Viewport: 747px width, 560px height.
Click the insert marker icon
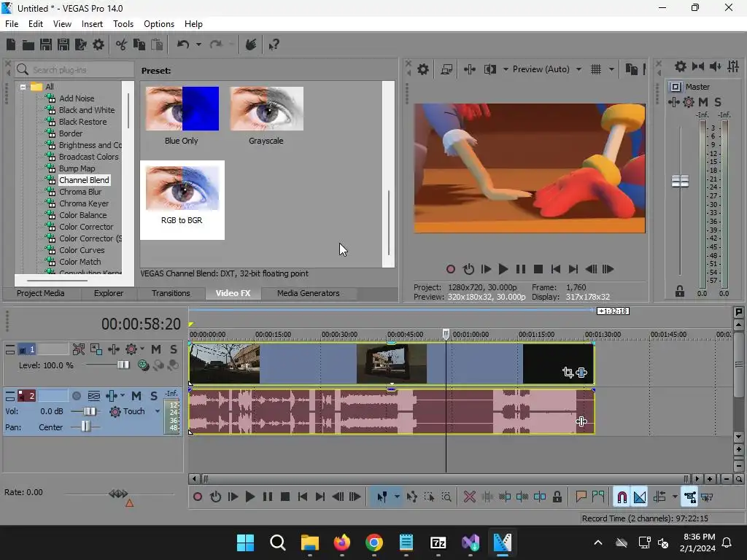pyautogui.click(x=581, y=497)
